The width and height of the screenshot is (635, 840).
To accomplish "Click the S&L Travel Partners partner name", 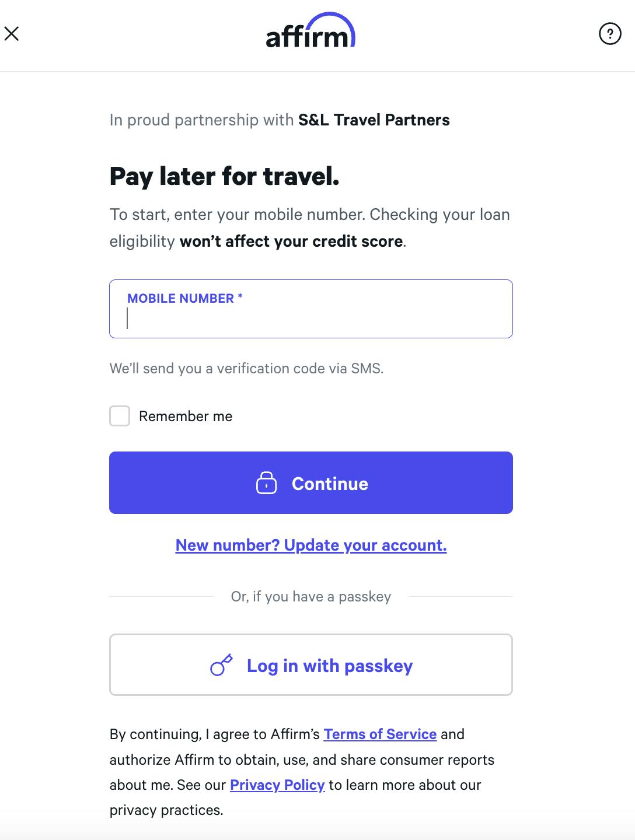I will pos(374,120).
